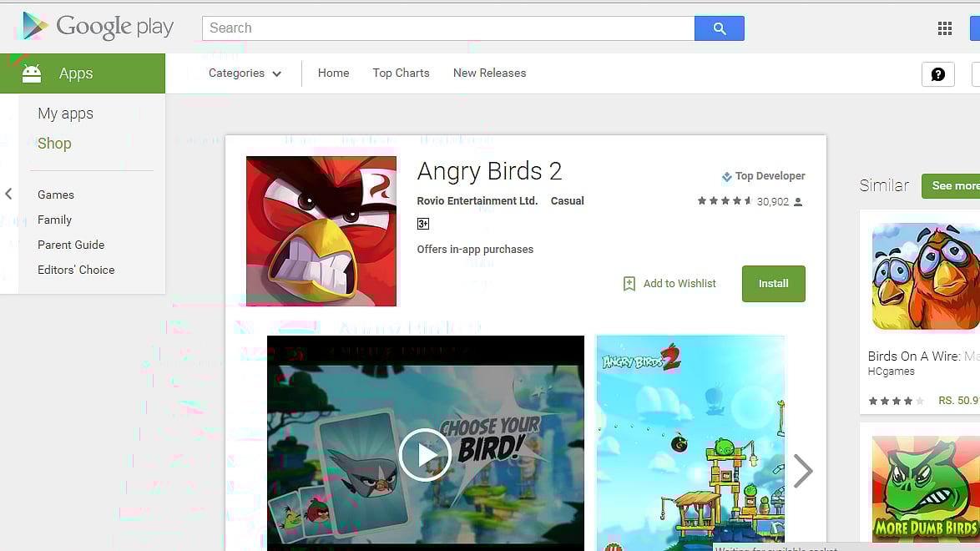Toggle Add to Wishlist bookmark
Viewport: 980px width, 551px height.
point(629,284)
